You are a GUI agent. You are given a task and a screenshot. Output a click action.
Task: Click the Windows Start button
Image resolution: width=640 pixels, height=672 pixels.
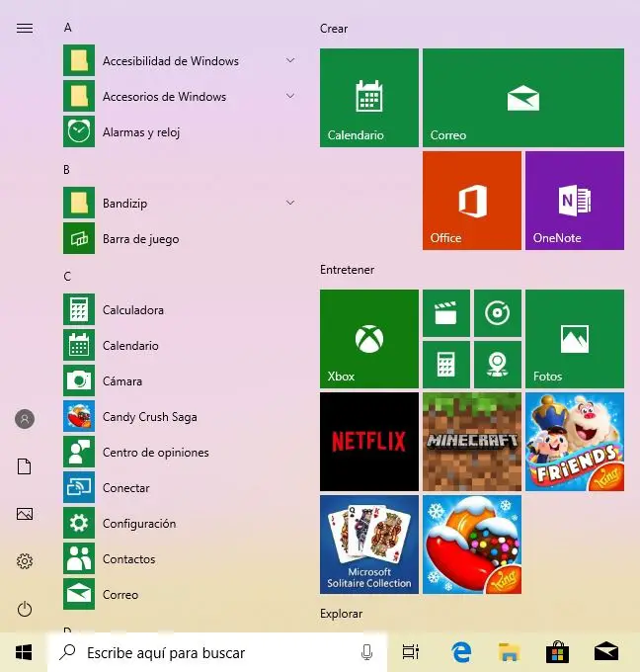[x=24, y=652]
